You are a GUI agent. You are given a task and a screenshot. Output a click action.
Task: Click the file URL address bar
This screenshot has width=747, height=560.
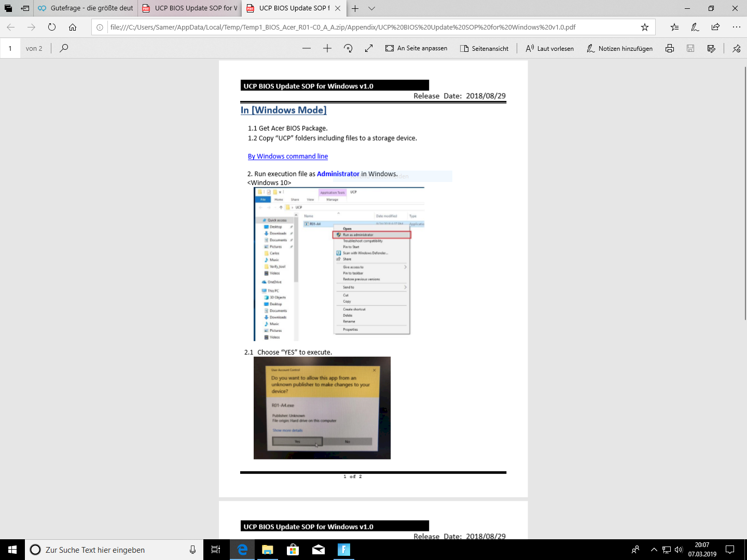pos(342,27)
